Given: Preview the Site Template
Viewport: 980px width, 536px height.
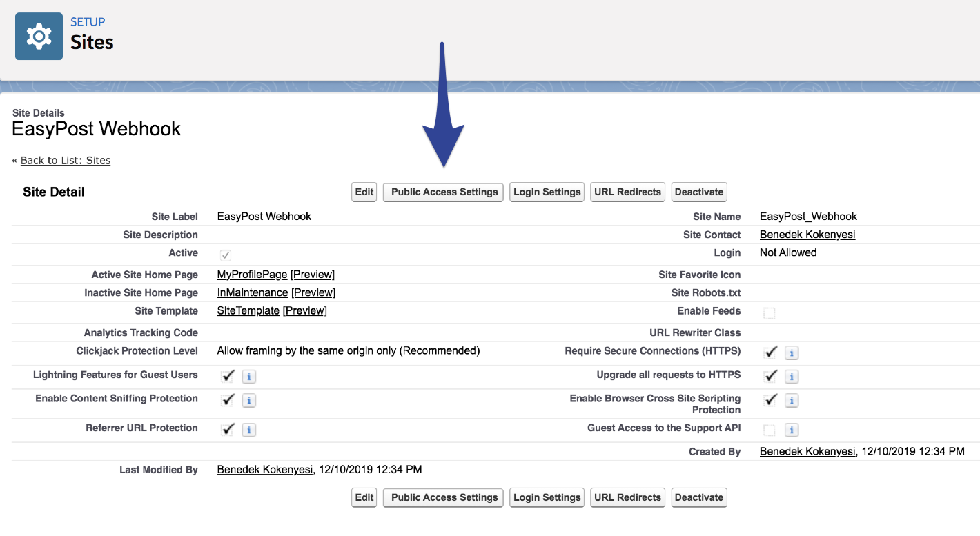Looking at the screenshot, I should tap(305, 310).
